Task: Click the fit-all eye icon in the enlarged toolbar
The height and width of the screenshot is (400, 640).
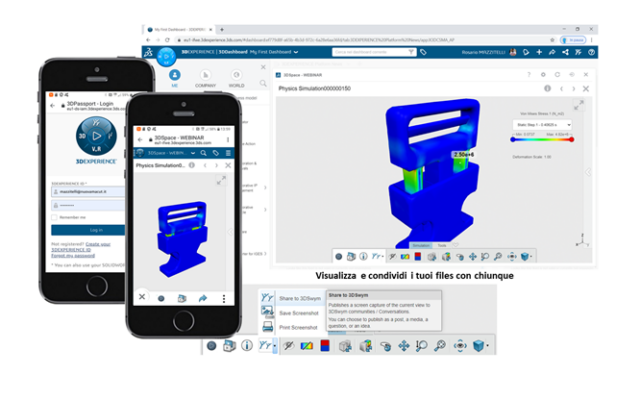Action: pos(460,346)
